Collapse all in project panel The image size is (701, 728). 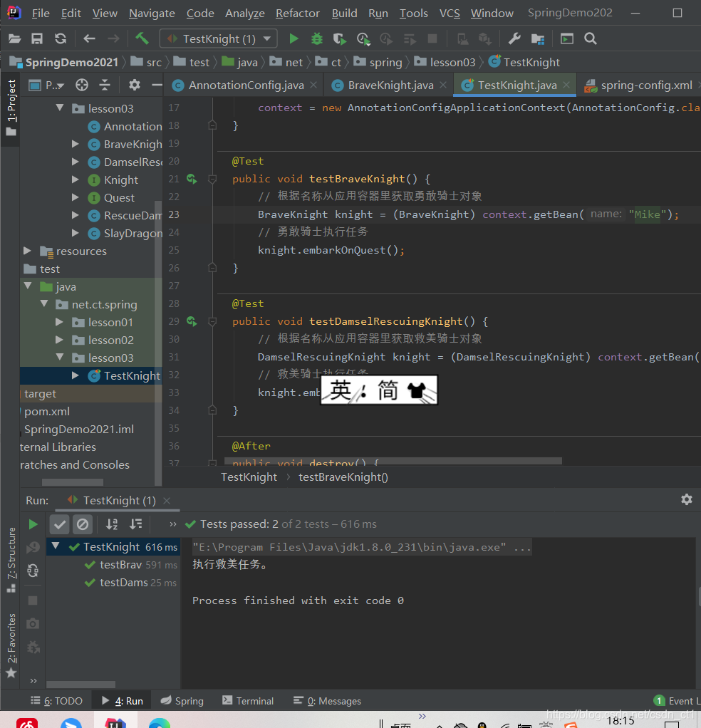105,85
